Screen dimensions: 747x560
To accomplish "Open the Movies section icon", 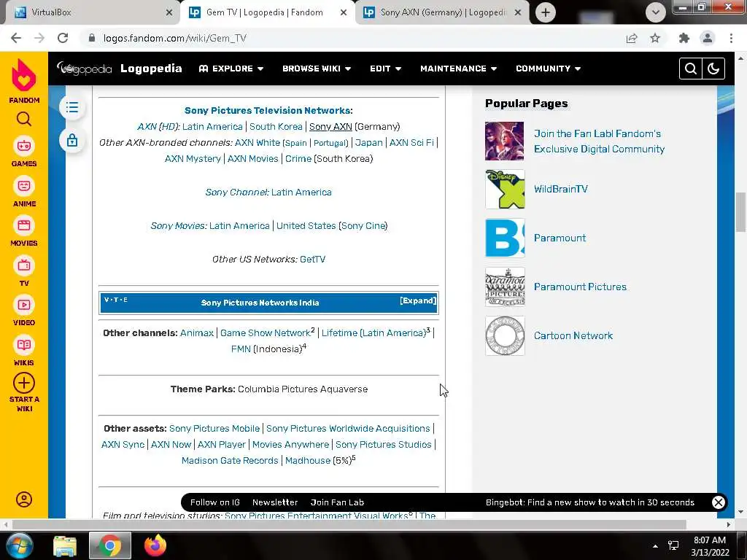I will (24, 226).
